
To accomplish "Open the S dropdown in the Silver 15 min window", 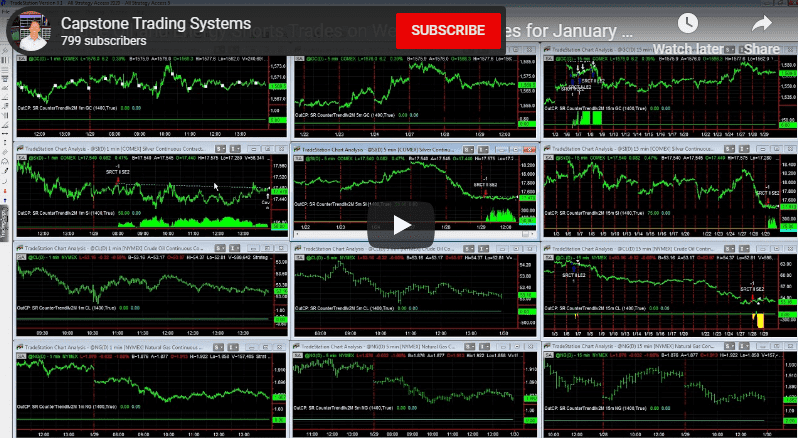I will point(729,149).
